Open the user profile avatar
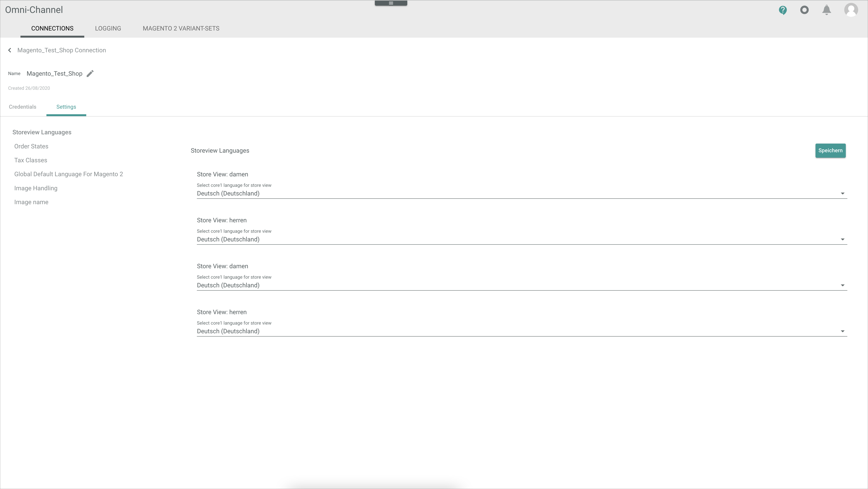The image size is (868, 489). 851,10
